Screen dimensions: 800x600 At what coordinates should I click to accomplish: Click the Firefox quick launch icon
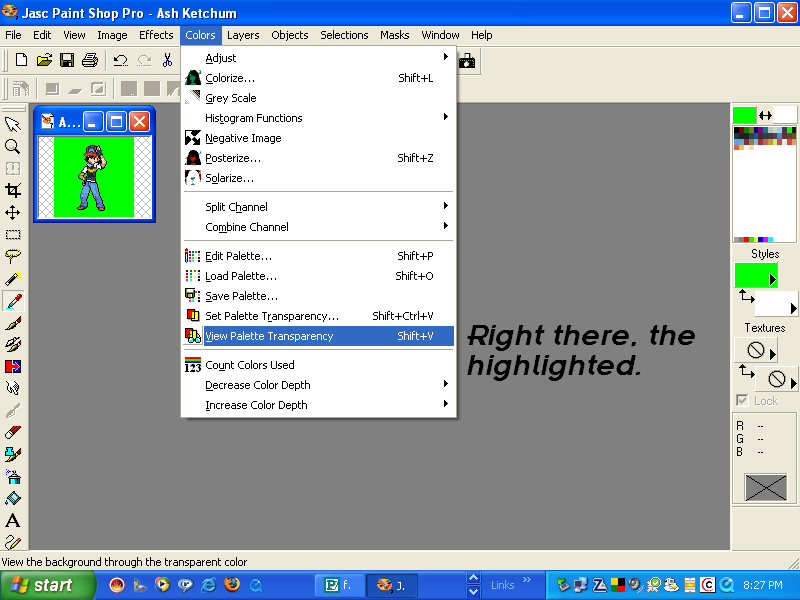click(232, 585)
